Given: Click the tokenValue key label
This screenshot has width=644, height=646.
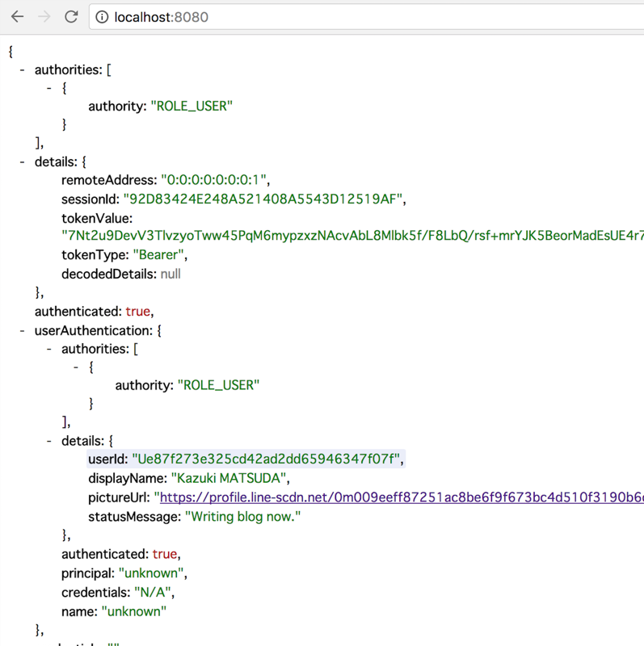Looking at the screenshot, I should [97, 218].
